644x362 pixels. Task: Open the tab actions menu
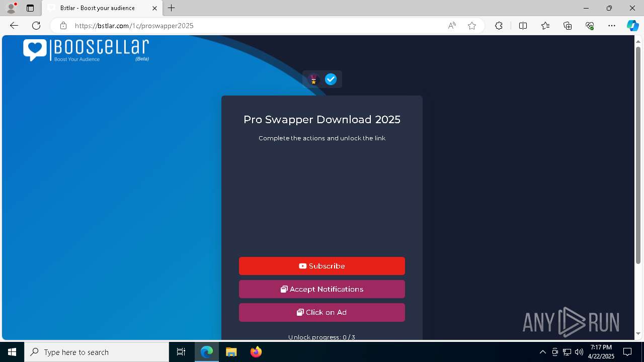tap(30, 8)
